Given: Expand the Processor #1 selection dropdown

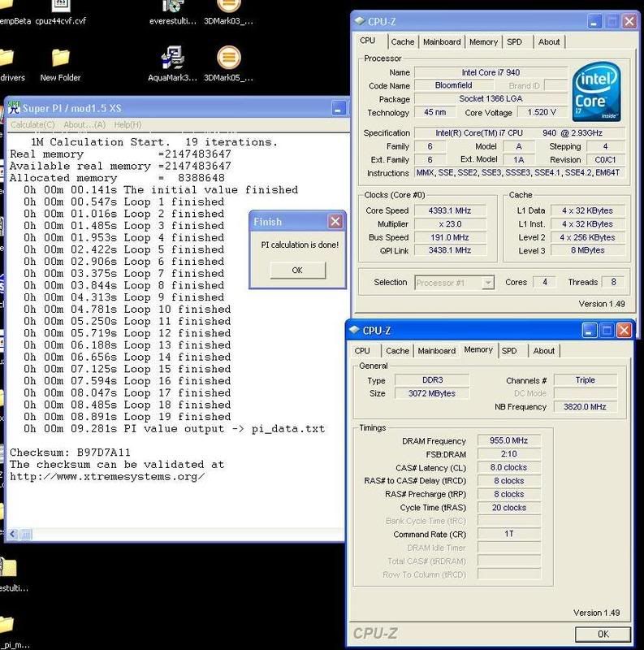Looking at the screenshot, I should (489, 283).
